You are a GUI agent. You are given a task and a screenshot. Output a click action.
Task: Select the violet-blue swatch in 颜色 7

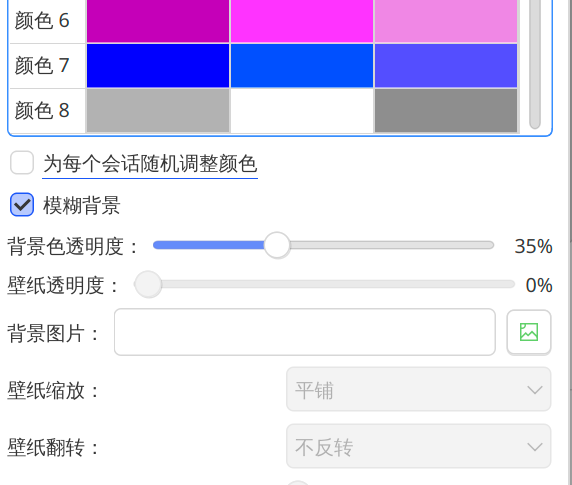pyautogui.click(x=446, y=66)
